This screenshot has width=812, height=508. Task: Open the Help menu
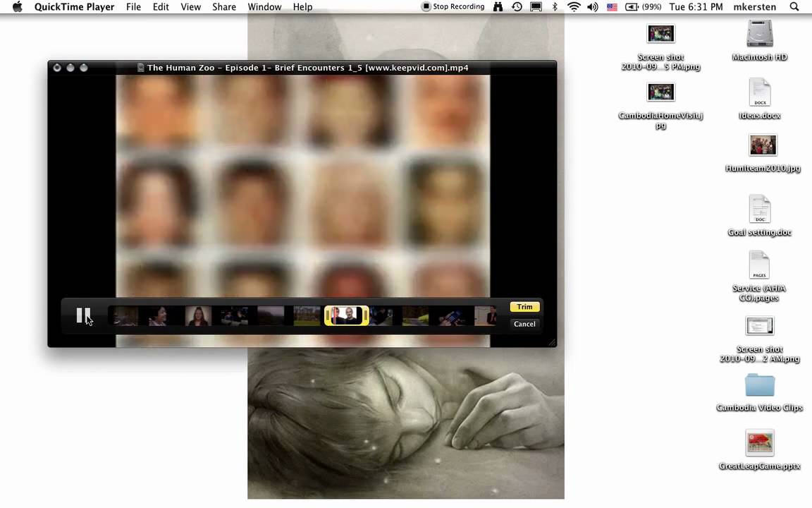(x=302, y=7)
